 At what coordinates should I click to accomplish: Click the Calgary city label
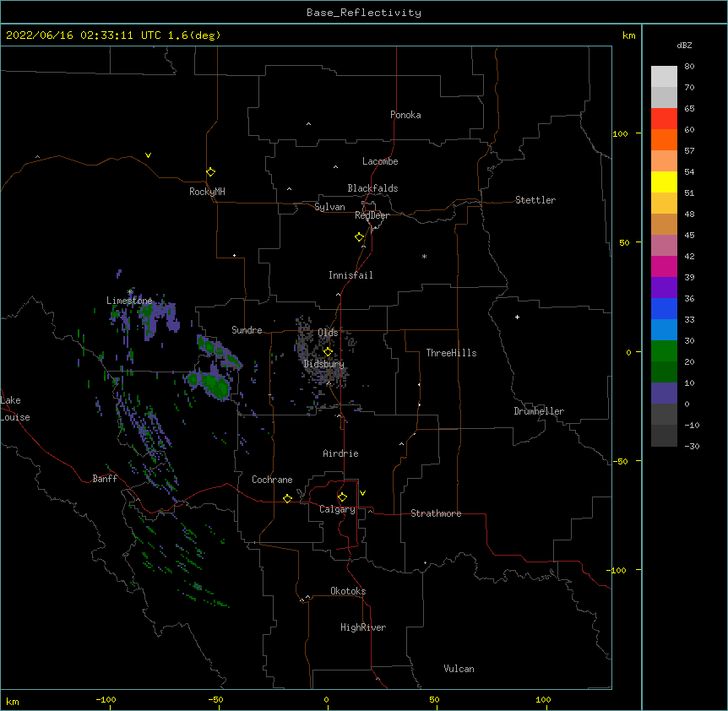coord(338,509)
